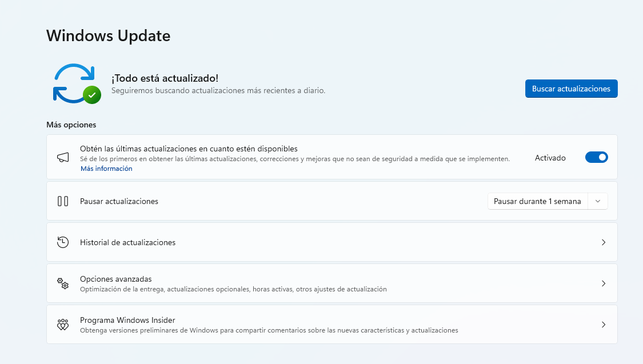
Task: Turn off the Activado toggle switch
Action: tap(596, 157)
